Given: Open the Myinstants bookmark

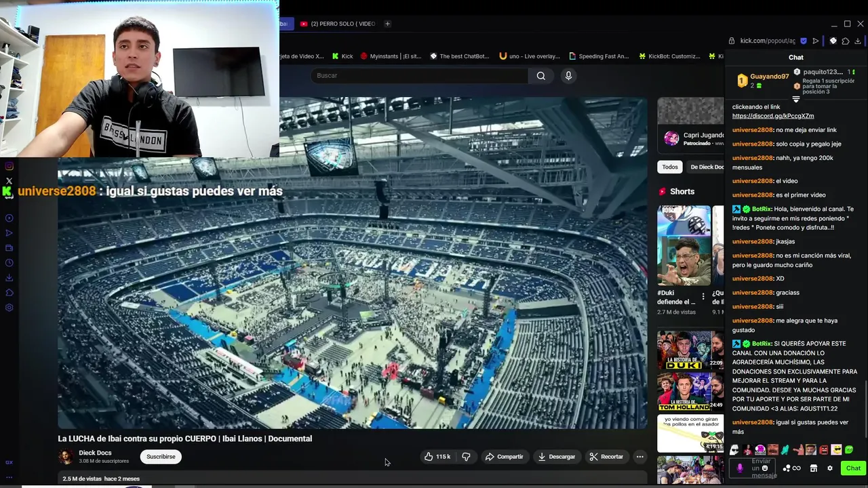Looking at the screenshot, I should 391,56.
